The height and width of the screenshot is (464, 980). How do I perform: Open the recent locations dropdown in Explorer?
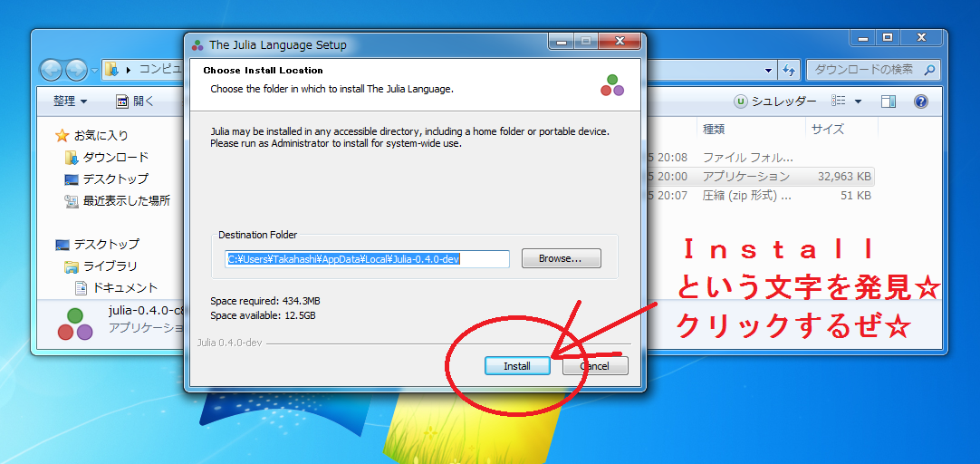click(x=94, y=70)
